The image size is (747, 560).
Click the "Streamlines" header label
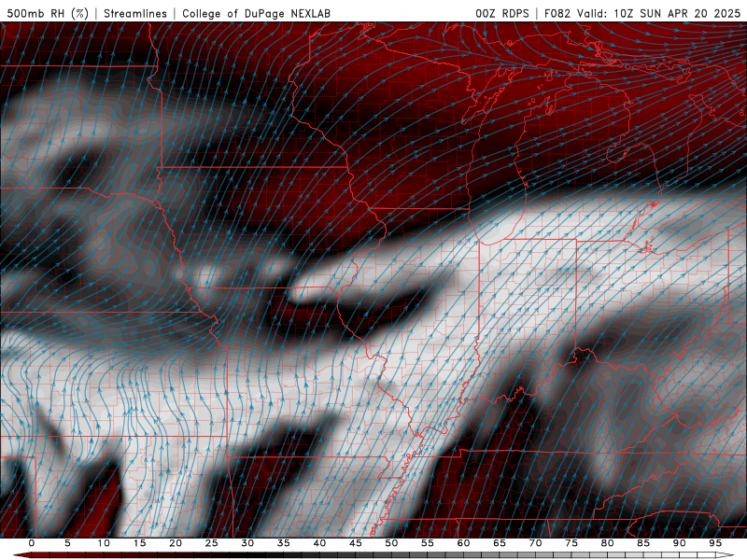coord(135,13)
